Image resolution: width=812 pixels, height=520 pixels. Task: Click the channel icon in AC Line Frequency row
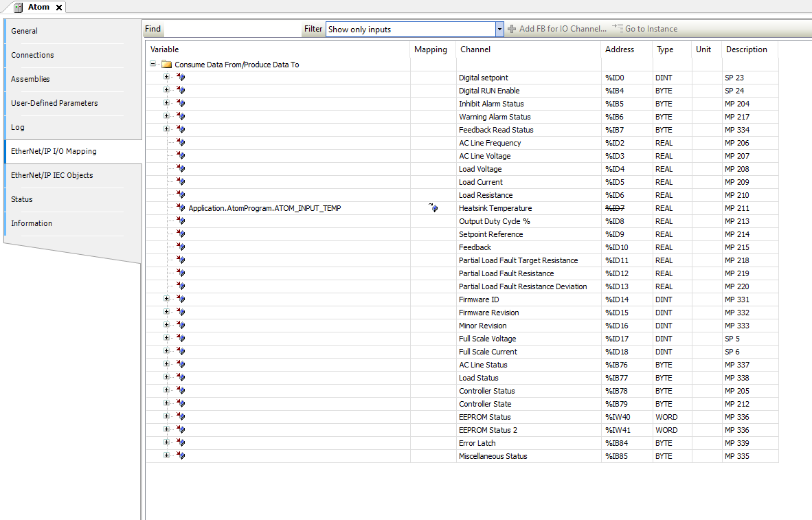tap(181, 143)
